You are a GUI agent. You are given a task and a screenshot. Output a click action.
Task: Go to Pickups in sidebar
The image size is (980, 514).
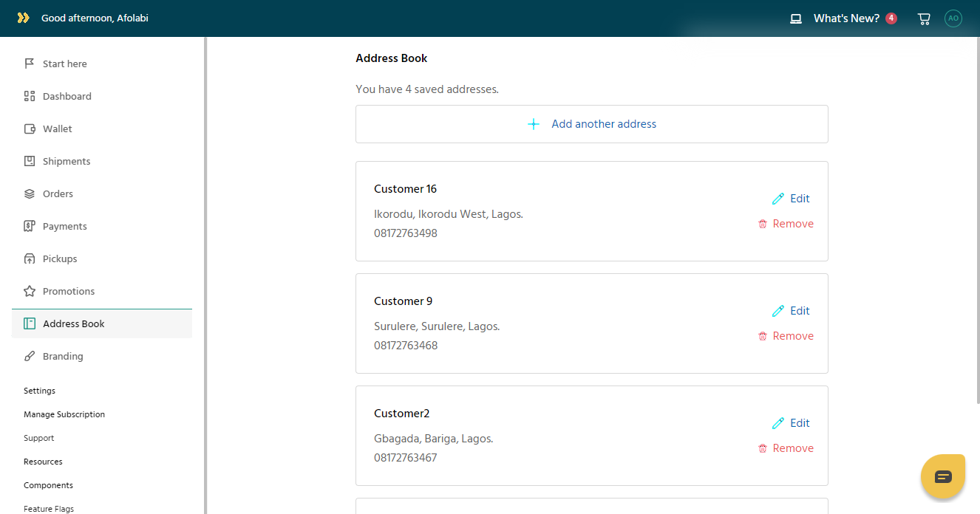102,258
